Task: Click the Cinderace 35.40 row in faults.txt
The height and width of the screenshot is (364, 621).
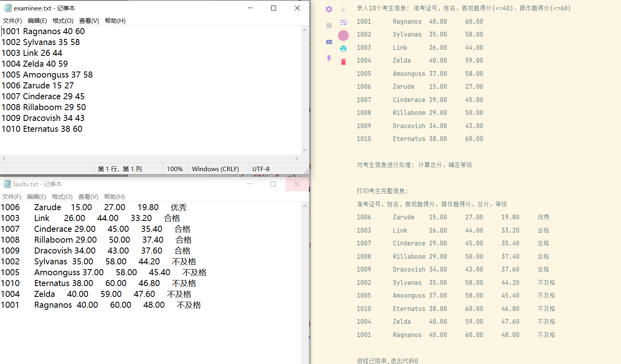Action: pos(96,229)
